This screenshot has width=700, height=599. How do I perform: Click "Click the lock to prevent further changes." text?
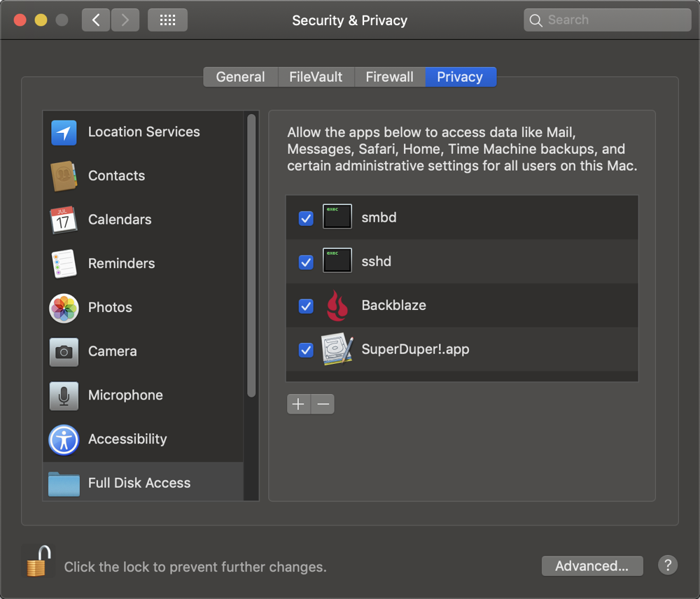195,567
